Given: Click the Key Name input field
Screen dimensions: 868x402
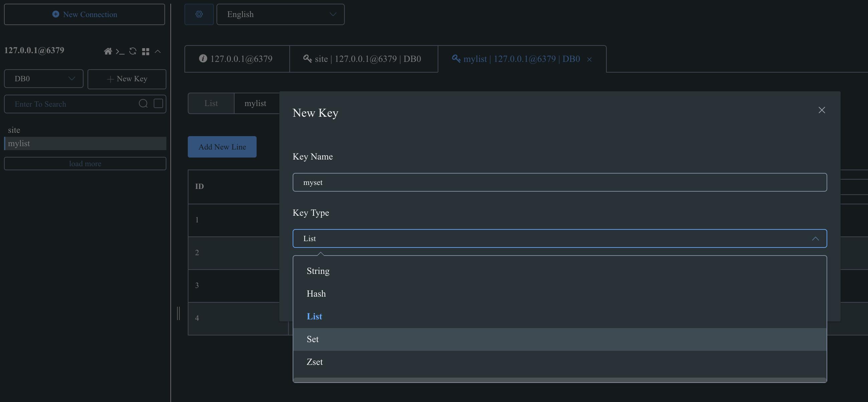Looking at the screenshot, I should [x=559, y=182].
